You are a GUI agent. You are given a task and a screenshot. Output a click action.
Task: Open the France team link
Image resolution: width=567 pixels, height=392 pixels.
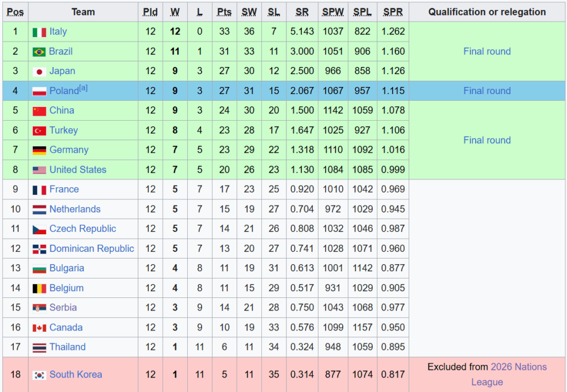click(x=64, y=189)
